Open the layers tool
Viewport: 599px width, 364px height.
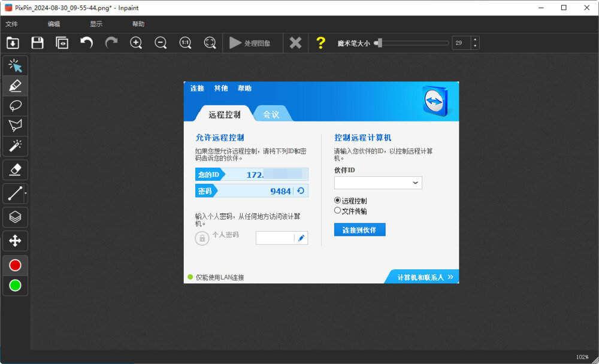click(14, 217)
